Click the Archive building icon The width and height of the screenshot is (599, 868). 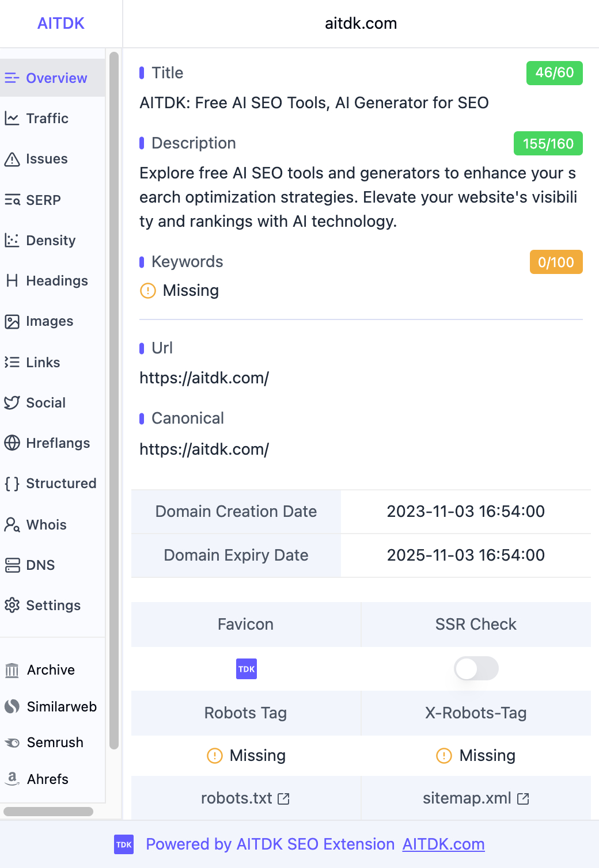(12, 670)
